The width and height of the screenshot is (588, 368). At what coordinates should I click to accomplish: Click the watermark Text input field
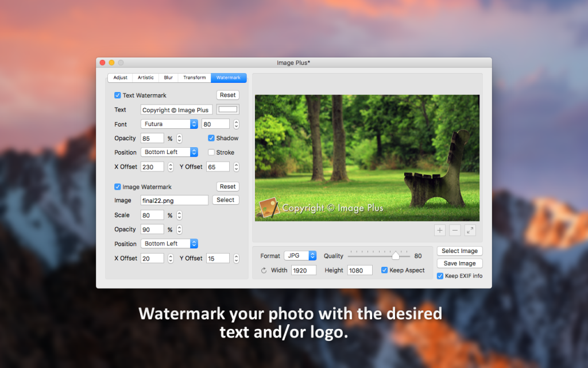[x=177, y=110]
